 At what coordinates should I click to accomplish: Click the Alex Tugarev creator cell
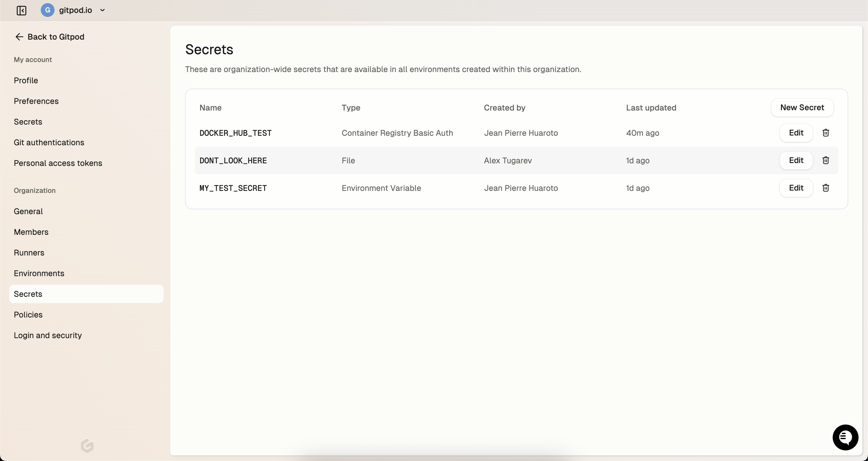point(508,161)
